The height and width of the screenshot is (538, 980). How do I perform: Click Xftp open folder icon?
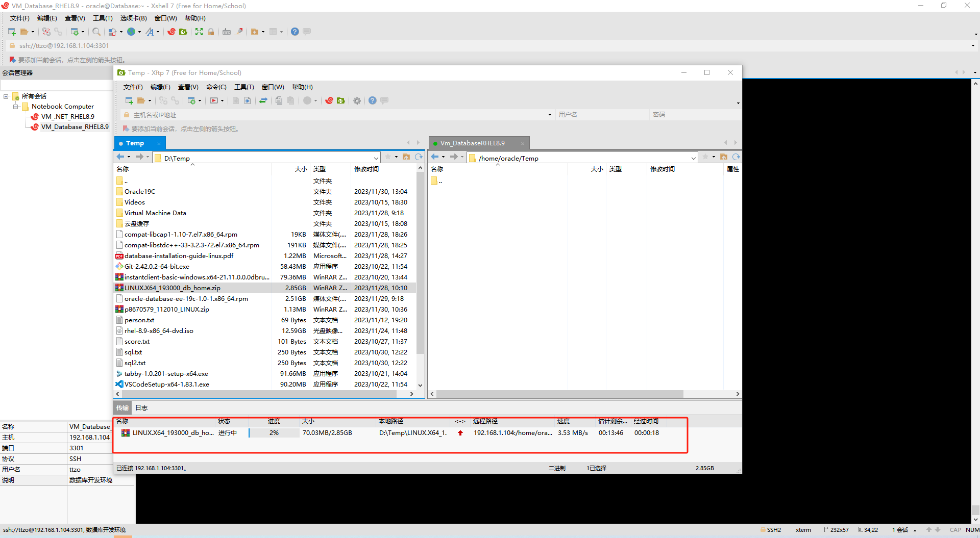(141, 100)
